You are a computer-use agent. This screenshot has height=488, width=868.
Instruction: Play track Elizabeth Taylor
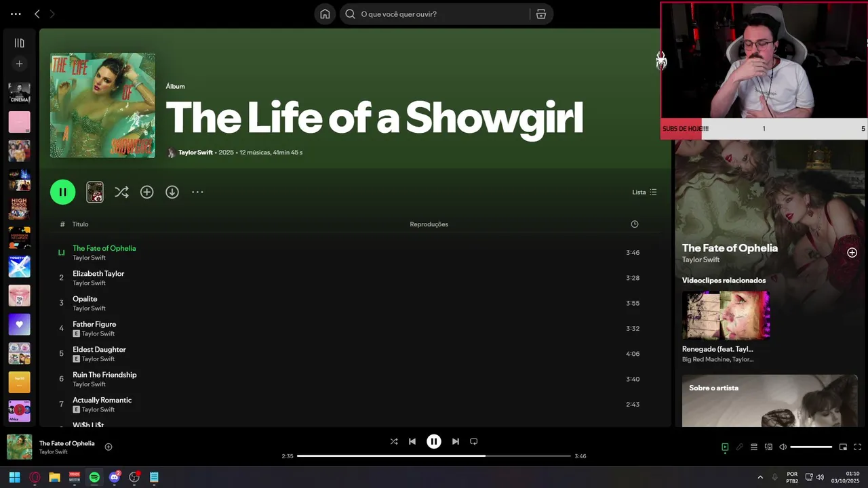point(61,278)
